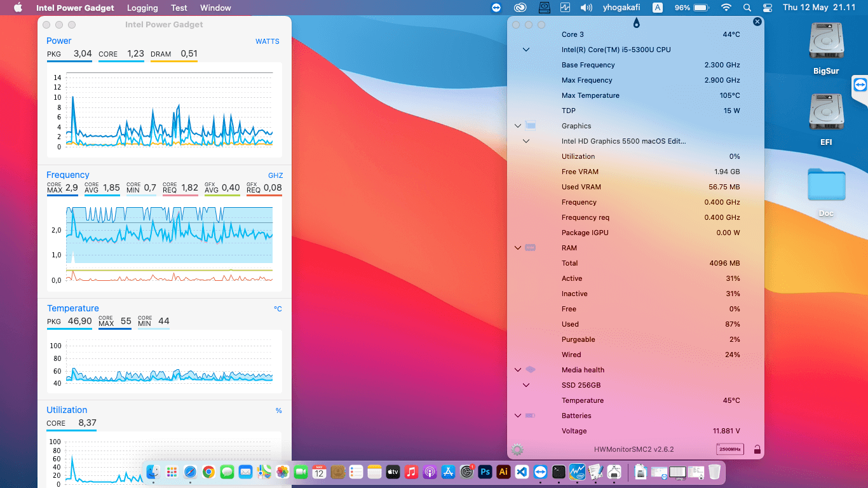Collapse the RAM group
This screenshot has width=868, height=488.
coord(518,248)
